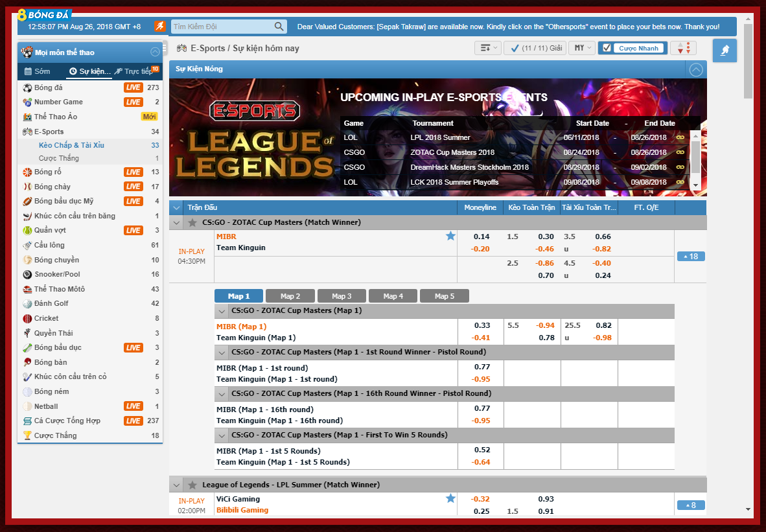The height and width of the screenshot is (532, 766).
Task: Toggle the Cược Nhanh quick bet checkbox
Action: tap(607, 48)
